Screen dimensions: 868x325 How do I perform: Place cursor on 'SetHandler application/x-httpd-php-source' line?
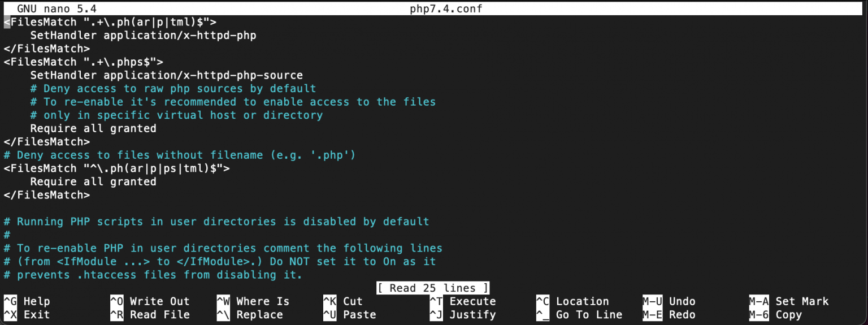pyautogui.click(x=166, y=75)
